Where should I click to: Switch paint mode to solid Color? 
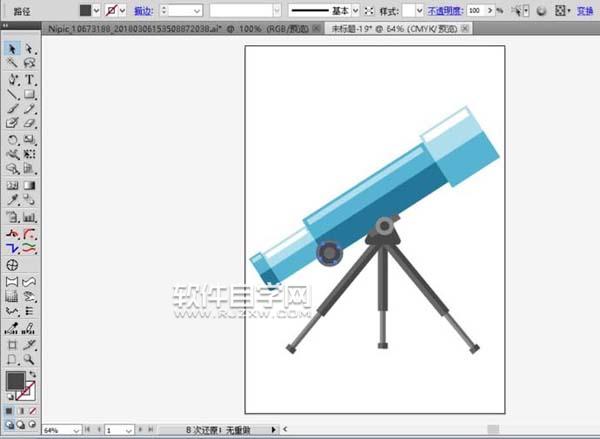9,410
